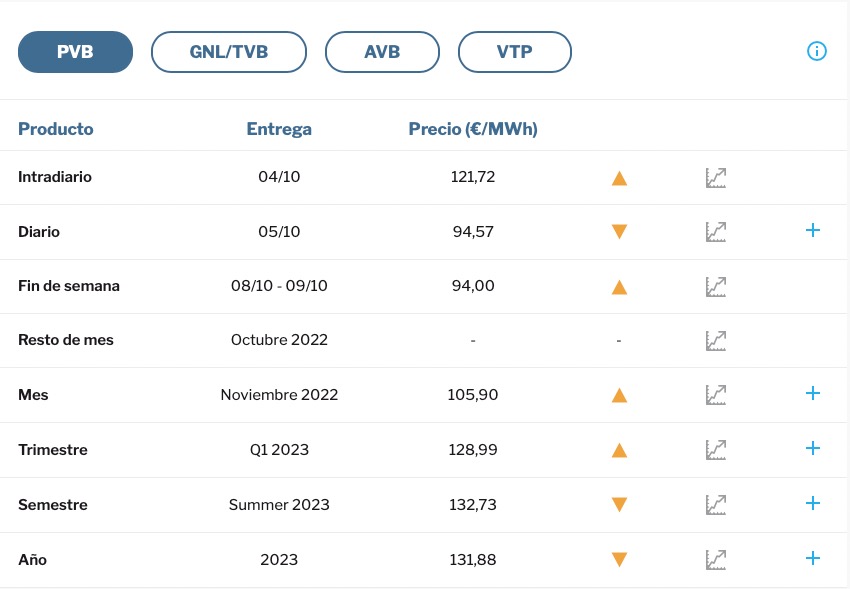Expand the Año row plus sign
This screenshot has height=589, width=850.
(x=812, y=558)
